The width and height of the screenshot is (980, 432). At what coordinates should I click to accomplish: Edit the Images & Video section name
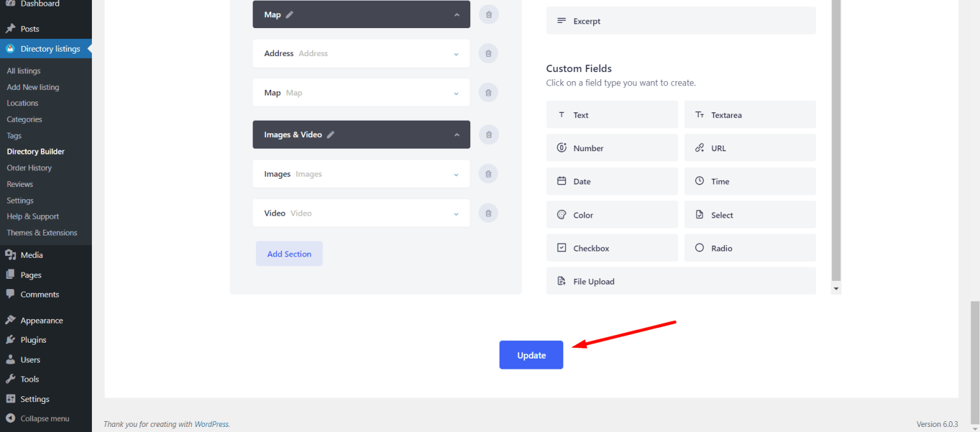[x=330, y=135]
